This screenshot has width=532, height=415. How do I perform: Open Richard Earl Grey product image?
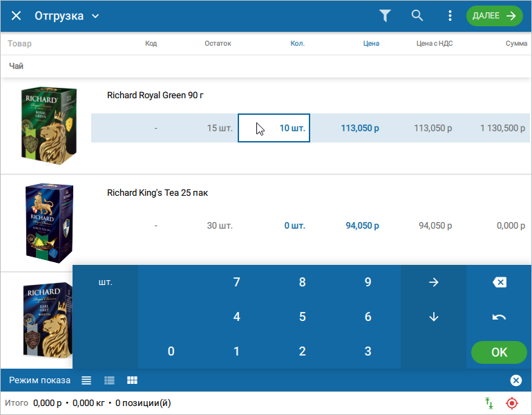pos(48,320)
